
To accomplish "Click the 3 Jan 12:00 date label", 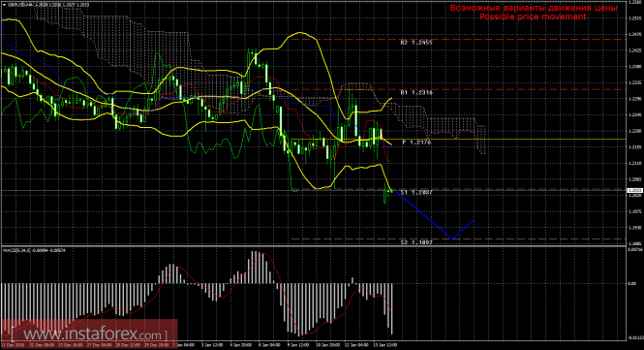I will tap(212, 345).
